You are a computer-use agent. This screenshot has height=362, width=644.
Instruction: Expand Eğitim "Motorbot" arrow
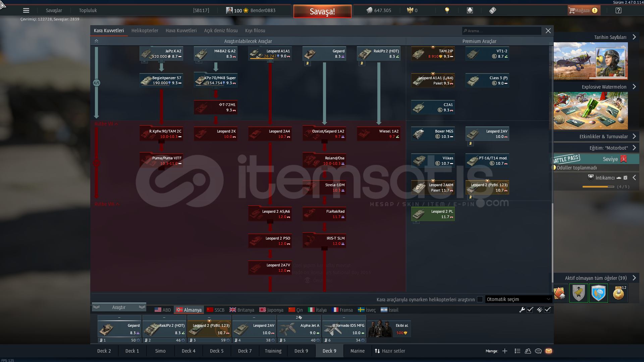(634, 148)
